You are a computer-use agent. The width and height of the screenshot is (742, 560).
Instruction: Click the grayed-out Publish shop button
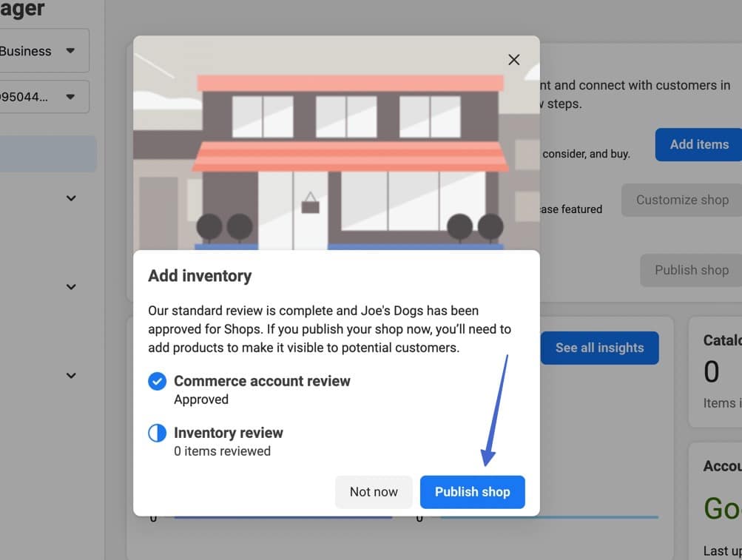(x=691, y=270)
